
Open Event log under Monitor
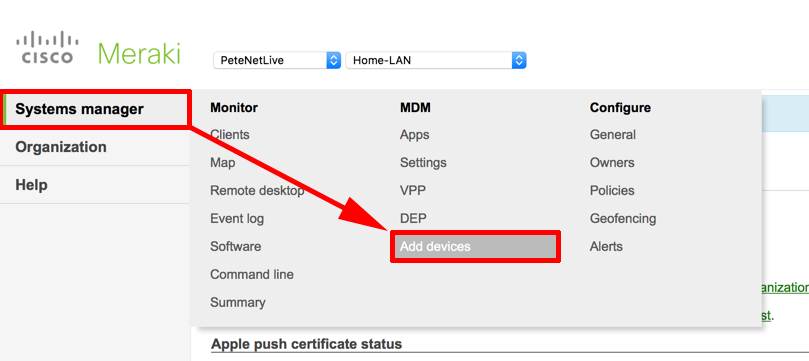(x=237, y=219)
